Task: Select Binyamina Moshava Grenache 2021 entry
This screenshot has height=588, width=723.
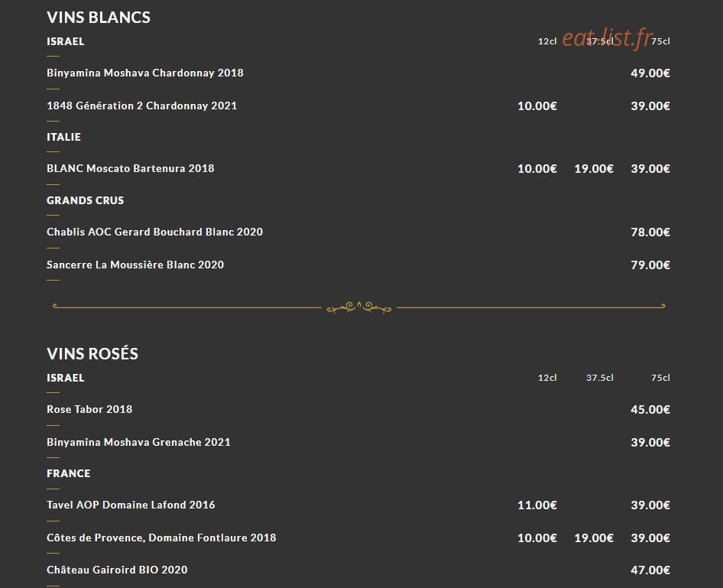Action: [138, 442]
